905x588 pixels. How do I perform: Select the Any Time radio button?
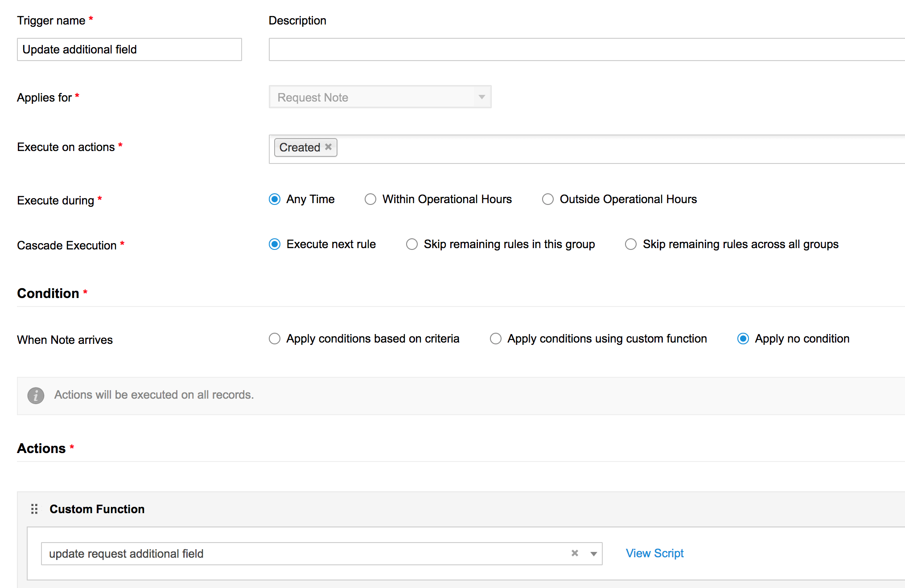pos(275,199)
